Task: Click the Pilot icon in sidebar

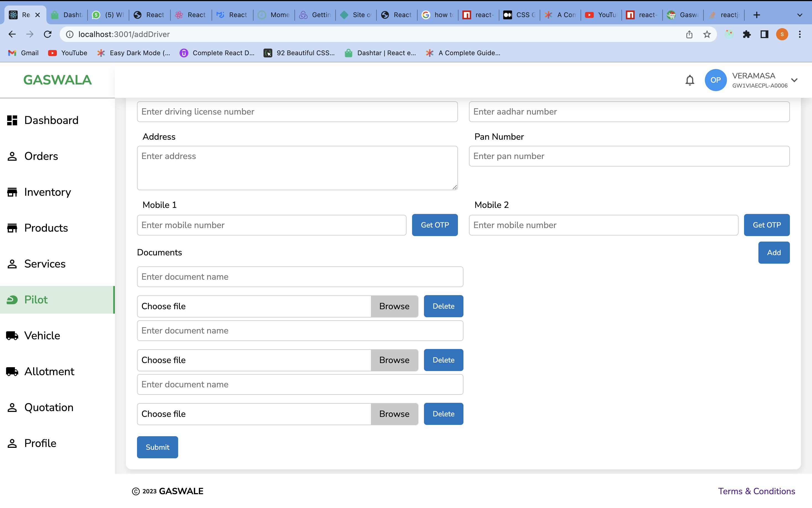Action: point(12,300)
